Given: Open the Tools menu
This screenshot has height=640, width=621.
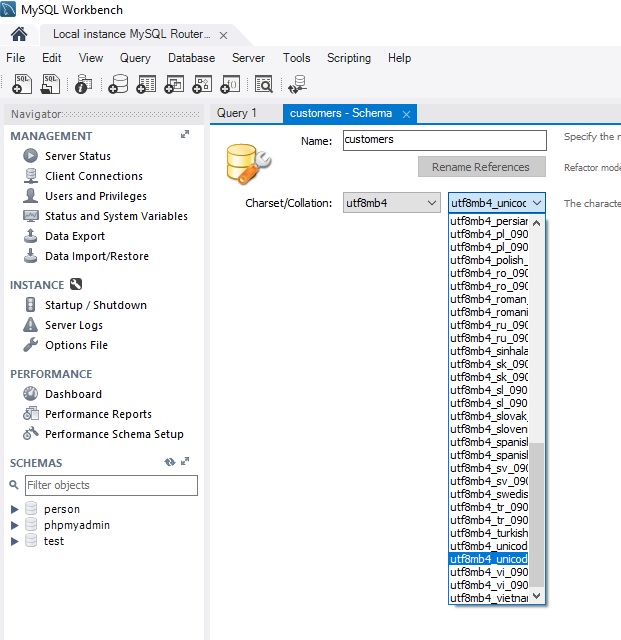Looking at the screenshot, I should 296,58.
